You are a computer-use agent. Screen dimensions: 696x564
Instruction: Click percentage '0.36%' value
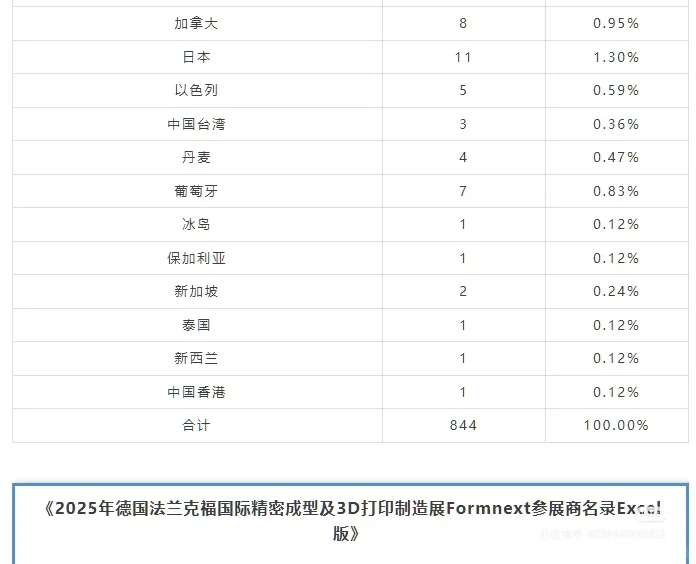[x=616, y=124]
